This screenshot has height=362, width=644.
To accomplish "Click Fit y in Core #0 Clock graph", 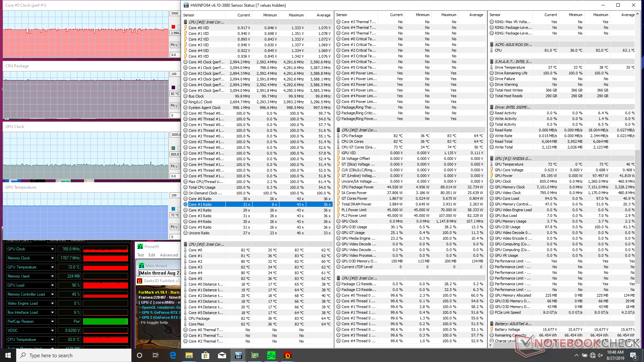I will point(174,45).
